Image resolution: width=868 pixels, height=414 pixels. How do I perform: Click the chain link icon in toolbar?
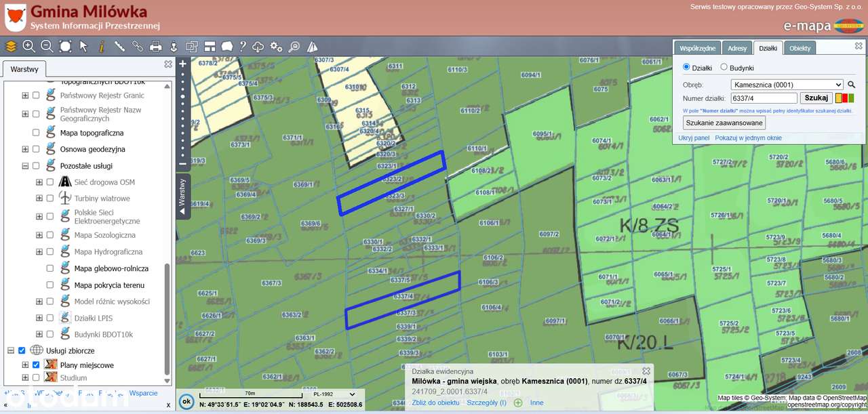138,47
